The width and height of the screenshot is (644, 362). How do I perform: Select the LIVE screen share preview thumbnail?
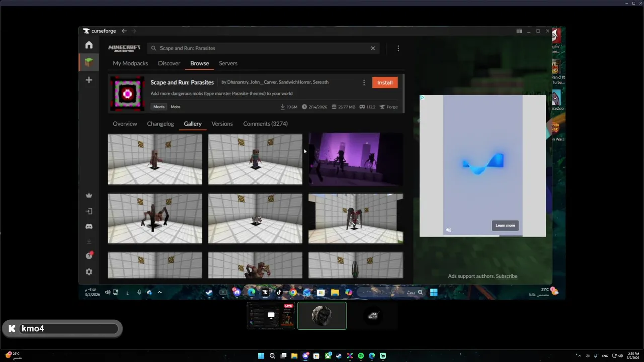(x=271, y=316)
